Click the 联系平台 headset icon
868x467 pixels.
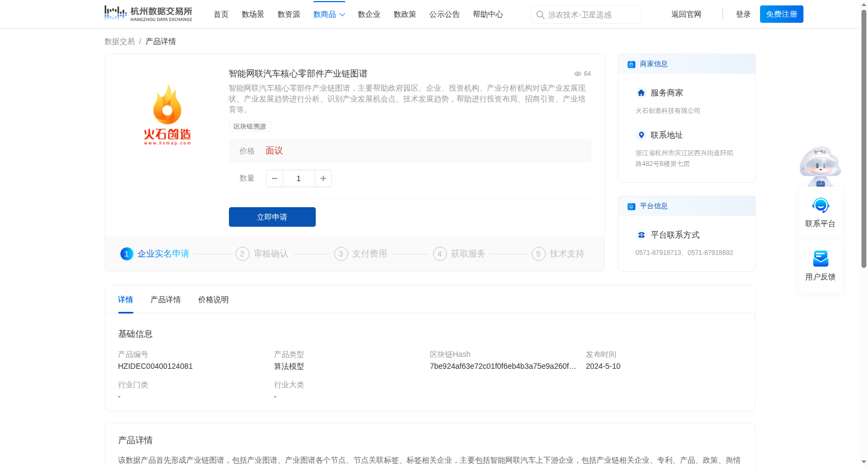820,206
